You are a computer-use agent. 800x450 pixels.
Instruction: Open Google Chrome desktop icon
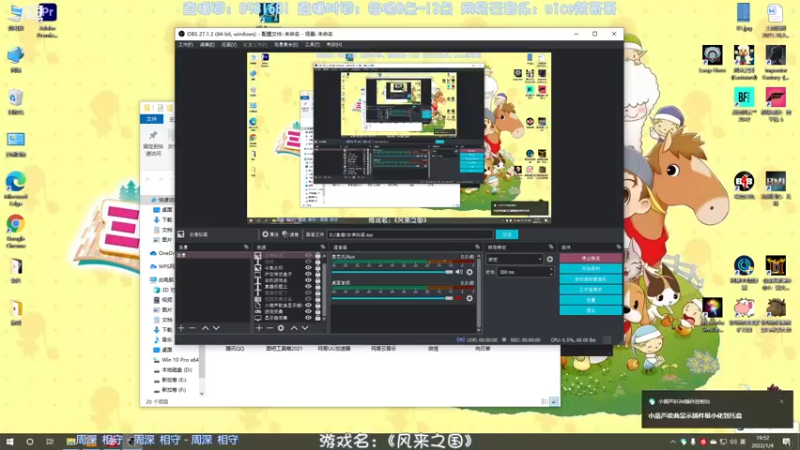pyautogui.click(x=16, y=231)
